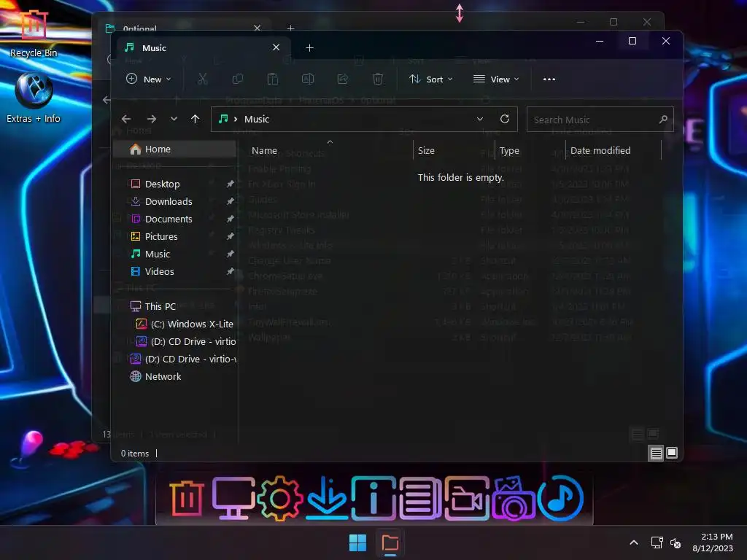Add a new tab in Music window
This screenshot has height=560, width=747.
click(x=309, y=47)
